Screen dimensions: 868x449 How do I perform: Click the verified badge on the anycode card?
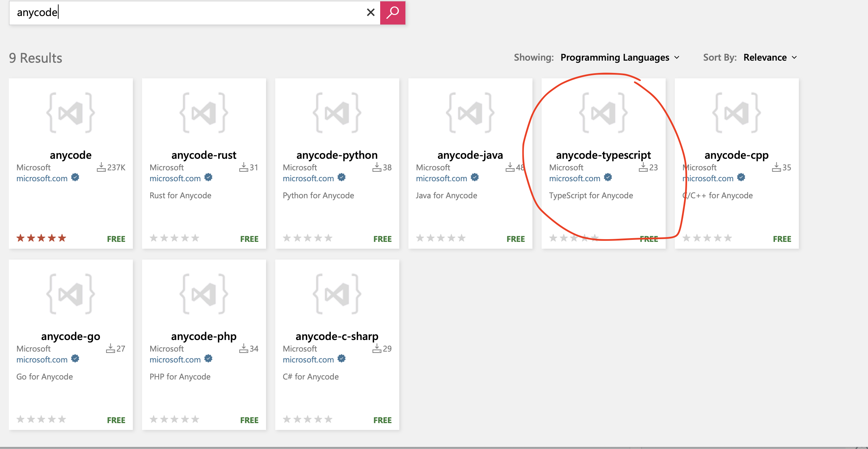click(x=76, y=177)
